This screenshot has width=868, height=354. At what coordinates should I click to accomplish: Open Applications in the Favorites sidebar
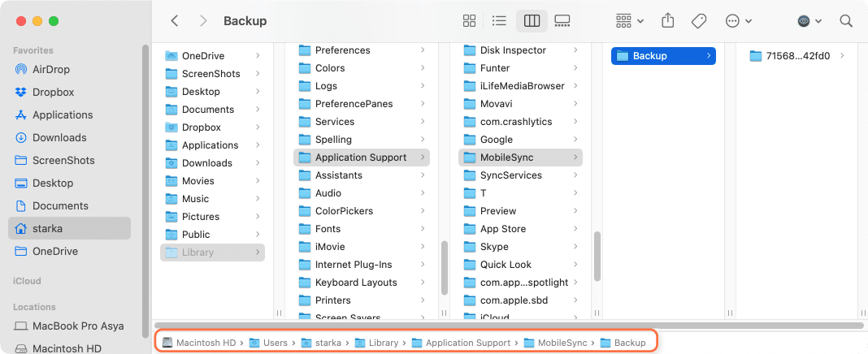69,115
